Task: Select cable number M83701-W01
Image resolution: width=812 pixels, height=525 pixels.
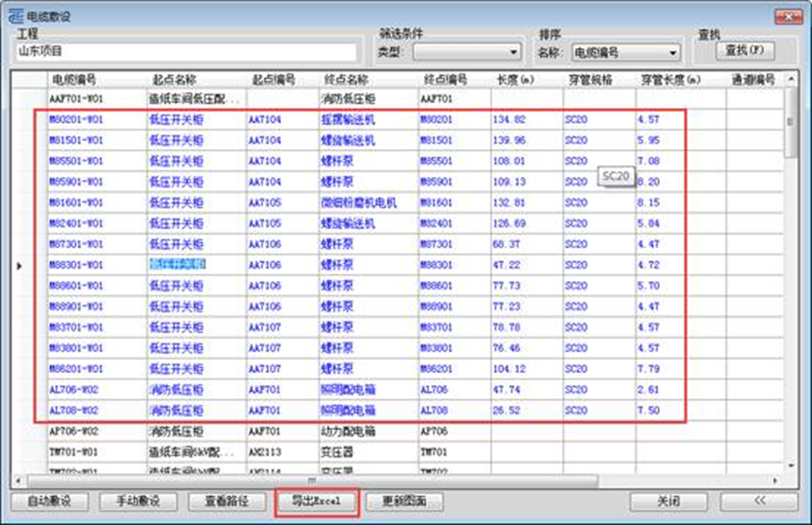Action: 76,327
